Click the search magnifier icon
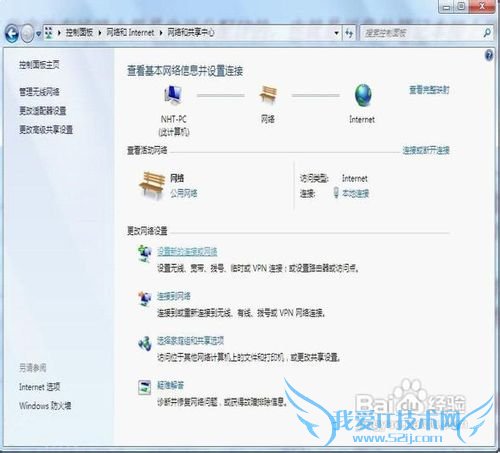 pos(487,33)
